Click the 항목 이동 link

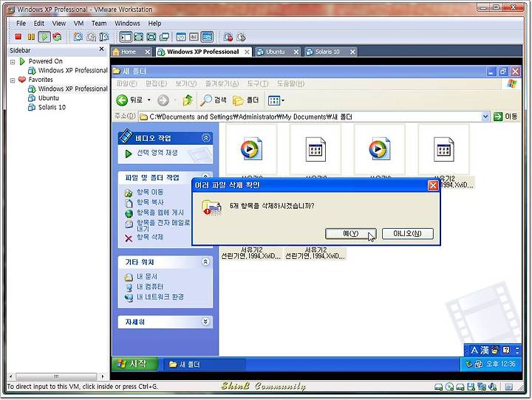tap(149, 192)
